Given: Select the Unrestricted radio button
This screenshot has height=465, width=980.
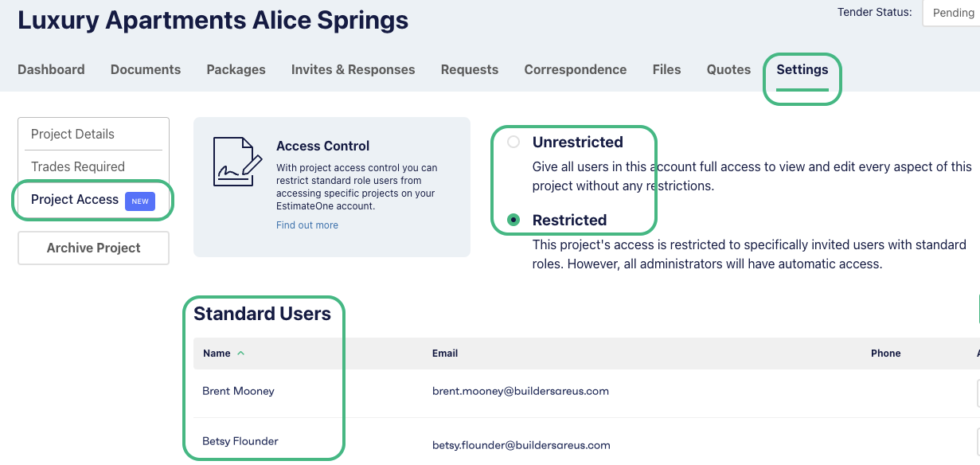Looking at the screenshot, I should (x=513, y=142).
